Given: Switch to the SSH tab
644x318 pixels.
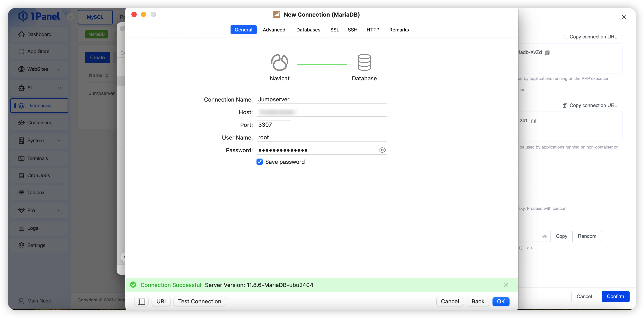Looking at the screenshot, I should 353,30.
